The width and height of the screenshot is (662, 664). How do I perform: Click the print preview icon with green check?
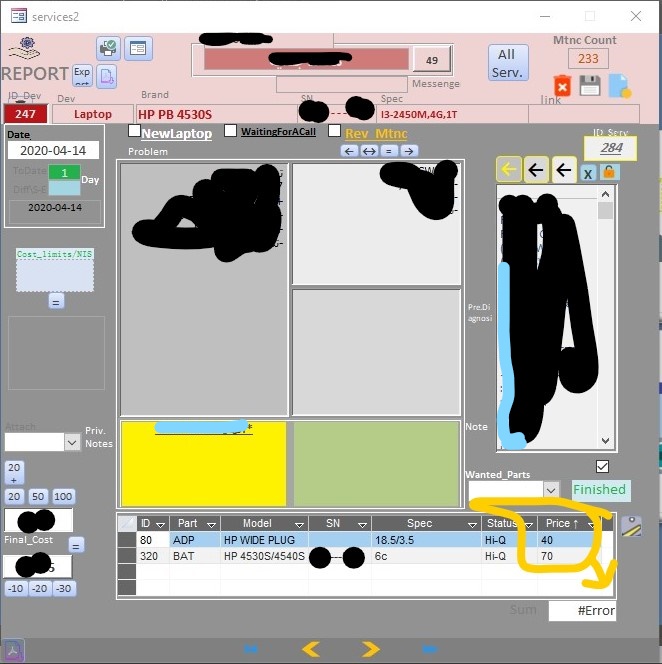pos(108,48)
